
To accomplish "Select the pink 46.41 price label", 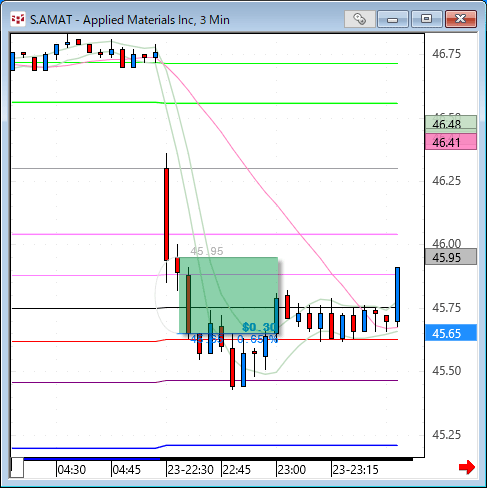I will [x=451, y=142].
